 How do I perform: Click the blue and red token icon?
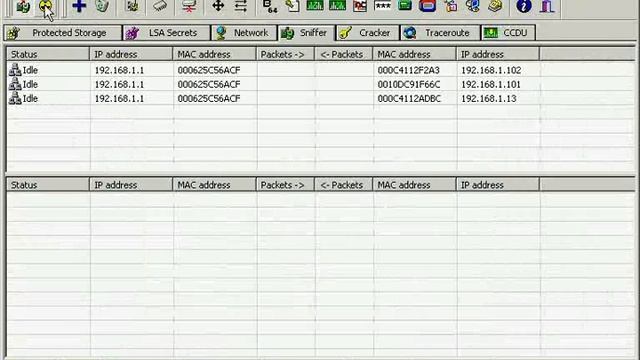(x=427, y=6)
